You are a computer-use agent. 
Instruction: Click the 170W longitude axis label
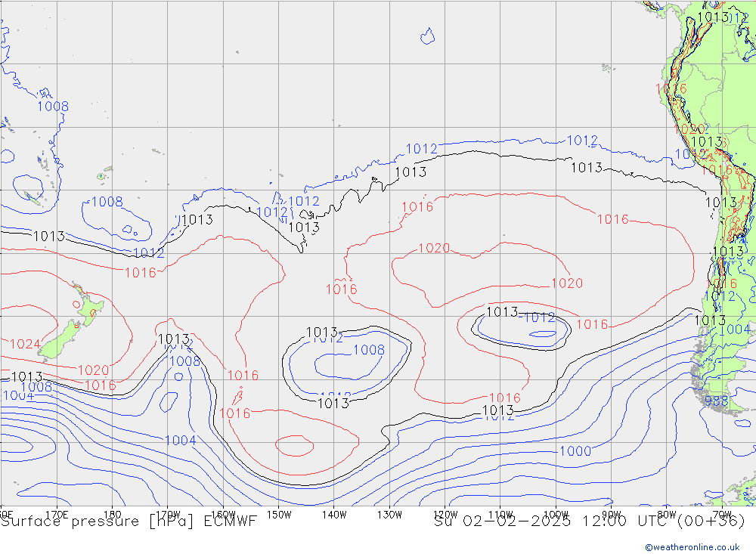click(168, 513)
